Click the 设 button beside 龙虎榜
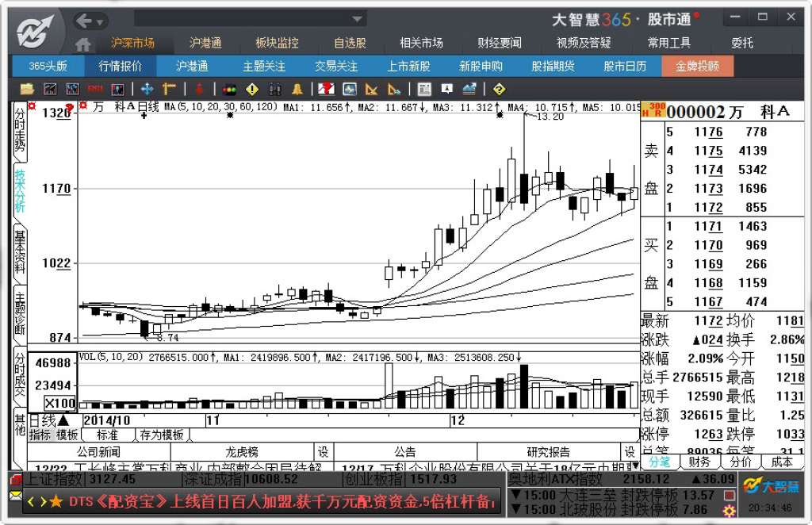This screenshot has height=525, width=812. click(324, 452)
